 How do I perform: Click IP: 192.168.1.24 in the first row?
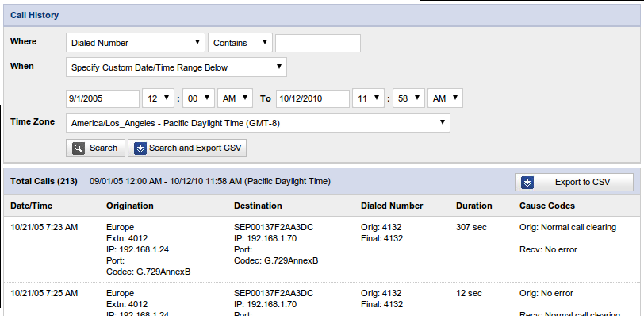coord(137,249)
